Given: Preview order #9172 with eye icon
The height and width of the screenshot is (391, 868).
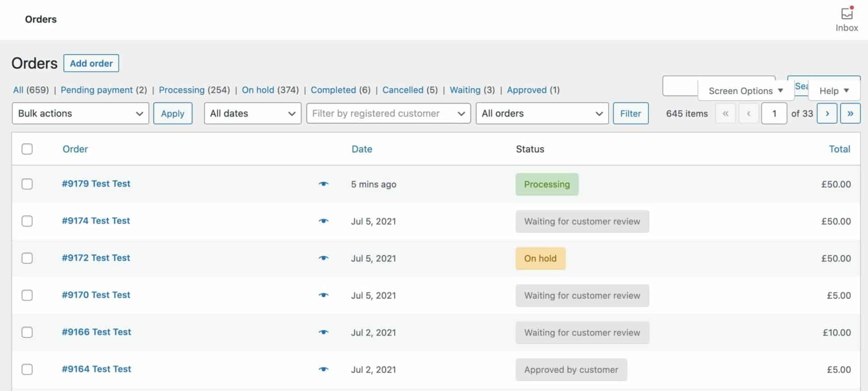Looking at the screenshot, I should (323, 258).
